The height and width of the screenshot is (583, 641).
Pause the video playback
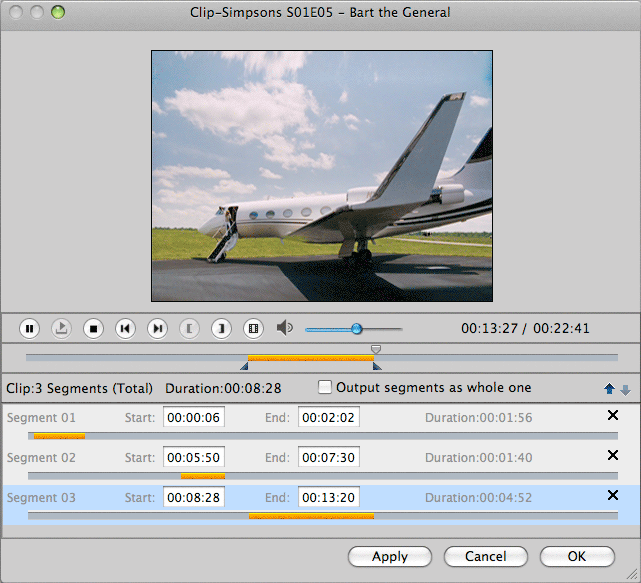tap(29, 328)
